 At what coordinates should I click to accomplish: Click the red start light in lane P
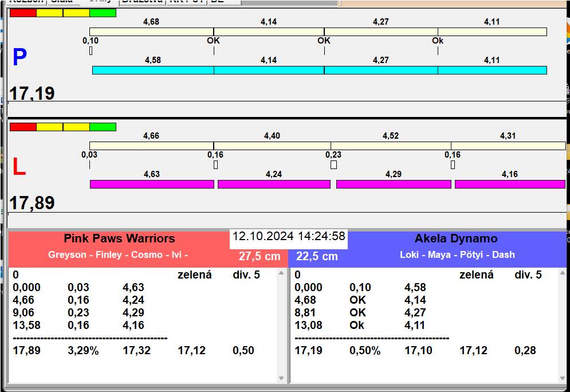[x=22, y=13]
